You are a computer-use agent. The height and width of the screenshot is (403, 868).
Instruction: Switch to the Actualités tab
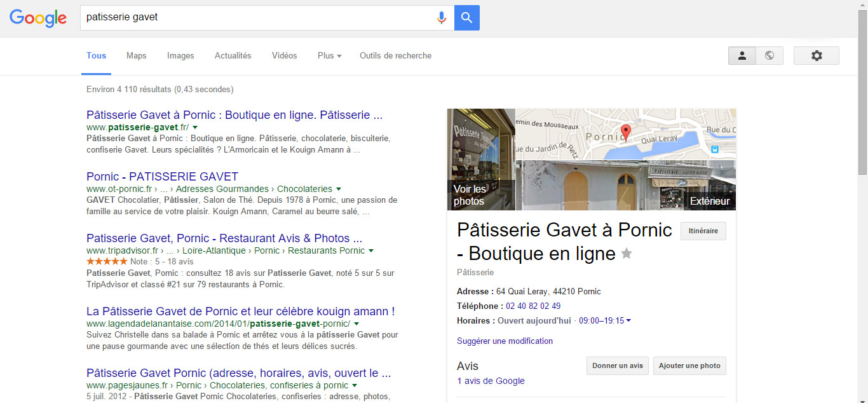233,55
